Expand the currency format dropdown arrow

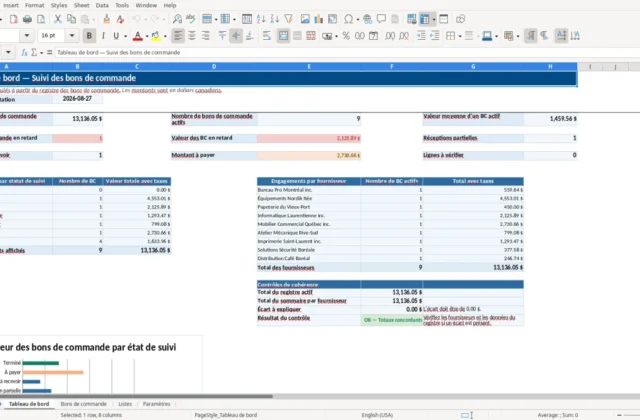coord(336,36)
